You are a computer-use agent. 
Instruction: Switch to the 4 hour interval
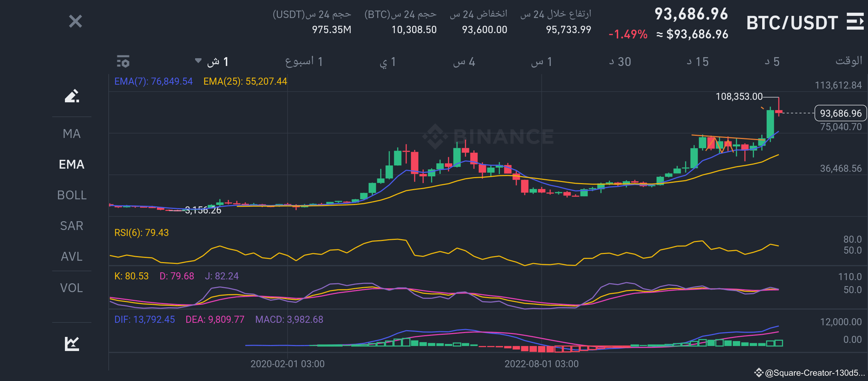click(464, 62)
